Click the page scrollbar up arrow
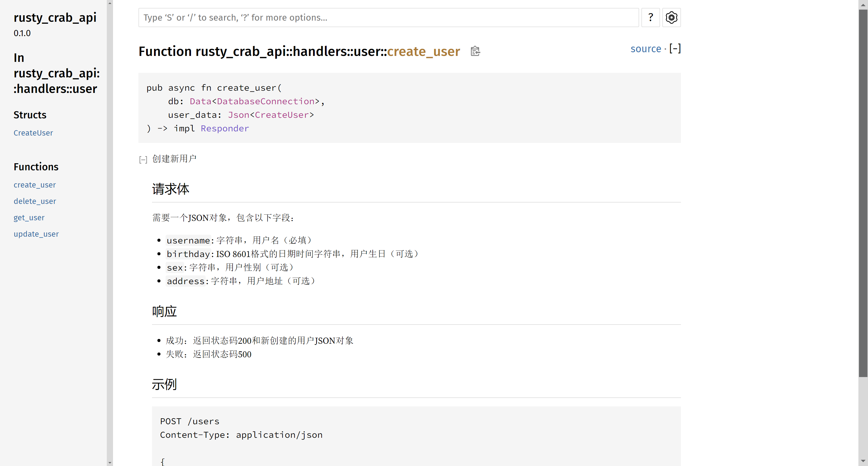Screen dimensions: 868x466 [x=863, y=5]
